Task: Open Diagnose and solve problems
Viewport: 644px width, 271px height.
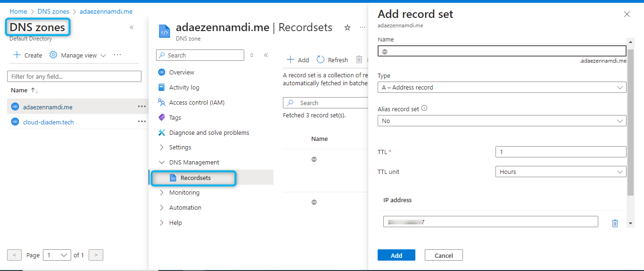Action: click(x=209, y=132)
